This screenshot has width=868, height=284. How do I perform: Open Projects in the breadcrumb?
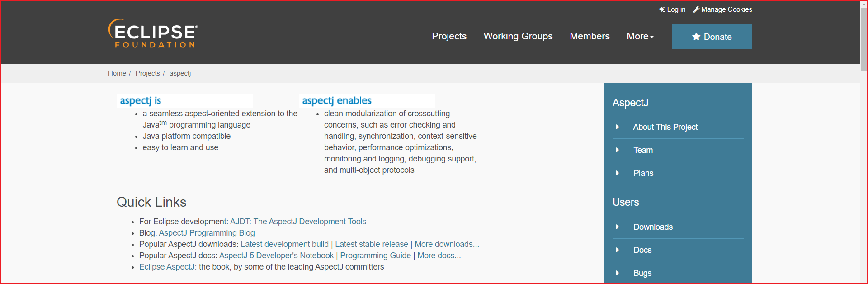click(148, 73)
